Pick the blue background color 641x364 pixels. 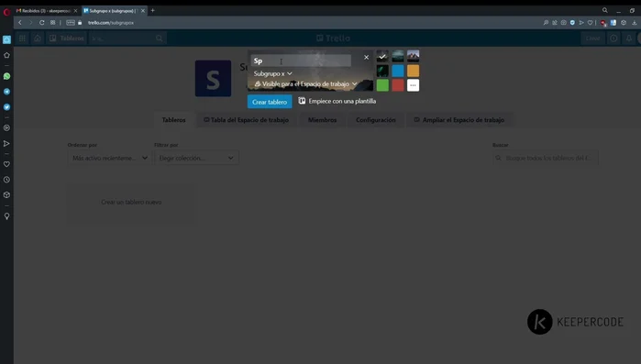coord(398,71)
